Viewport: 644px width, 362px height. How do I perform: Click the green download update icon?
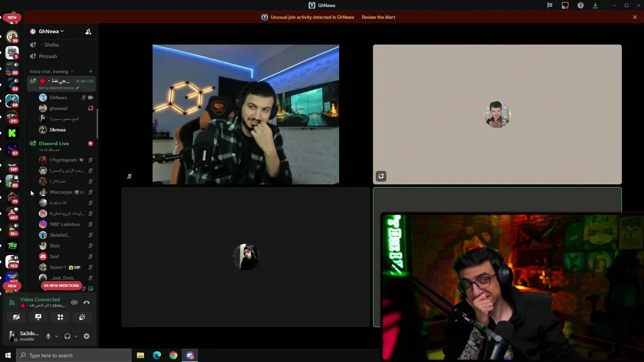595,6
